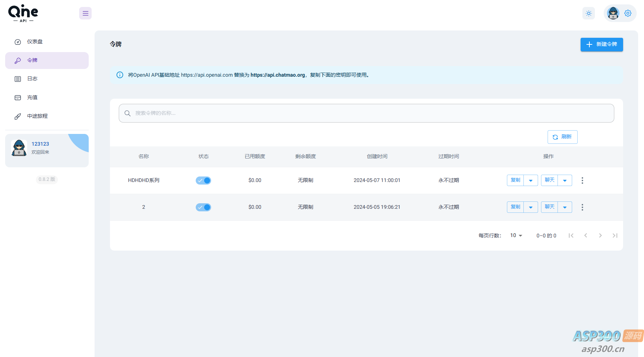644x357 pixels.
Task: Open the rows-per-page dropdown
Action: [x=516, y=236]
